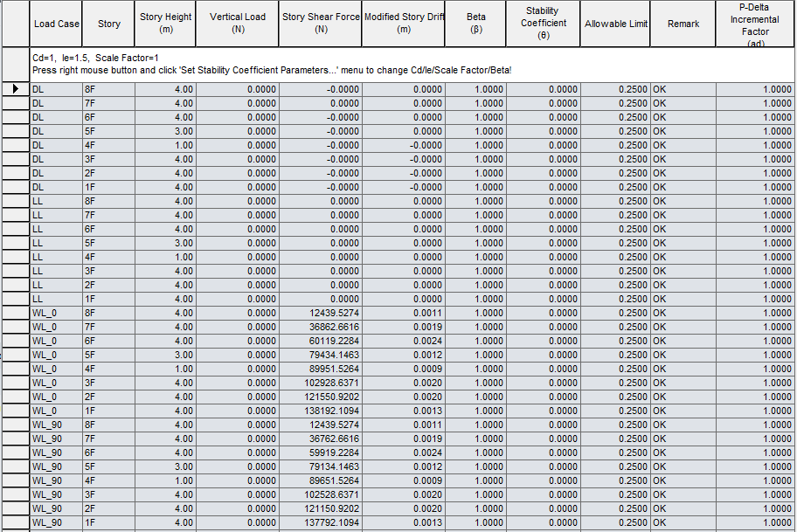This screenshot has height=532, width=797.
Task: Select the Story Height (m) column header
Action: point(165,24)
